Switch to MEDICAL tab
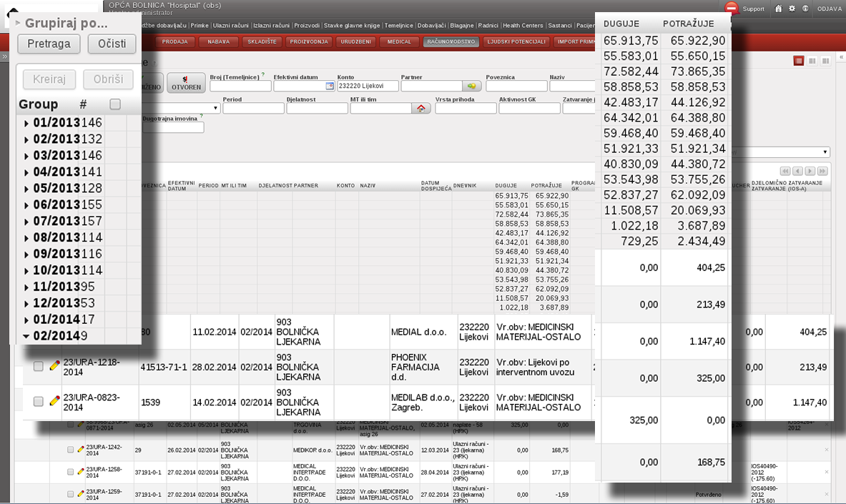846x504 pixels. [399, 41]
